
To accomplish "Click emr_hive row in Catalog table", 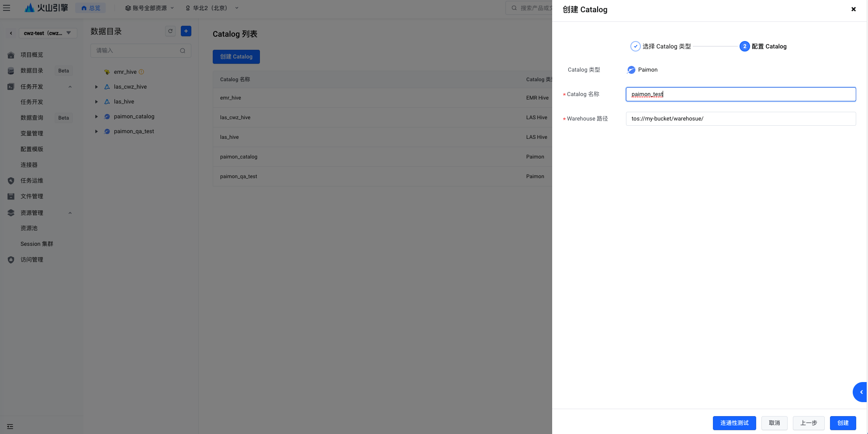I will click(x=383, y=98).
